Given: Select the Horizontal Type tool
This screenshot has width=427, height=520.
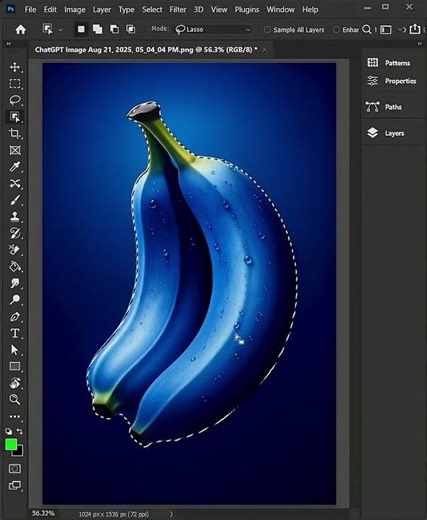Looking at the screenshot, I should click(15, 333).
